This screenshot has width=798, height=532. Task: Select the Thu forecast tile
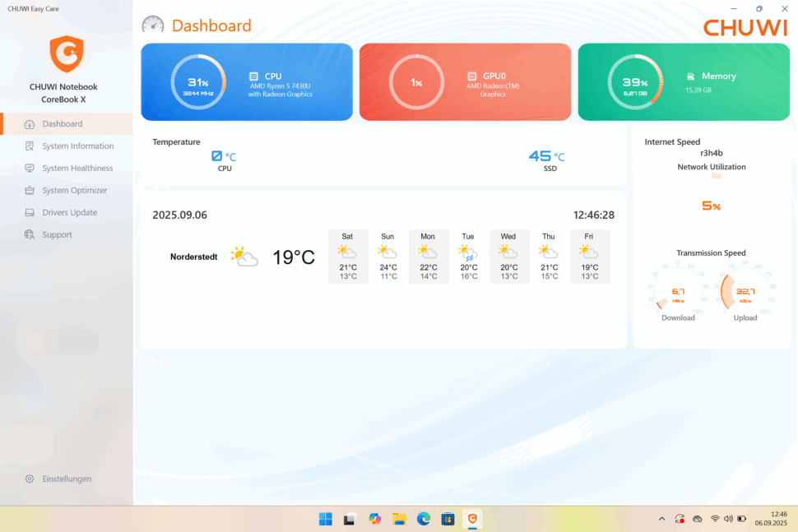click(549, 257)
